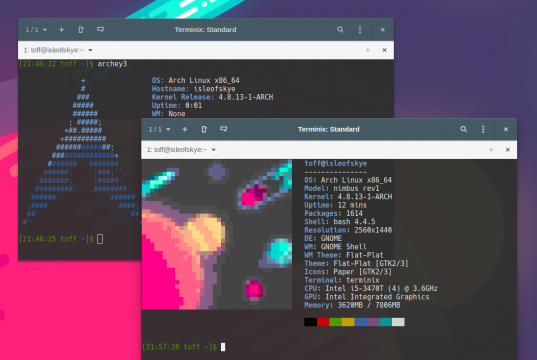Open search in back Terminix window

(340, 30)
